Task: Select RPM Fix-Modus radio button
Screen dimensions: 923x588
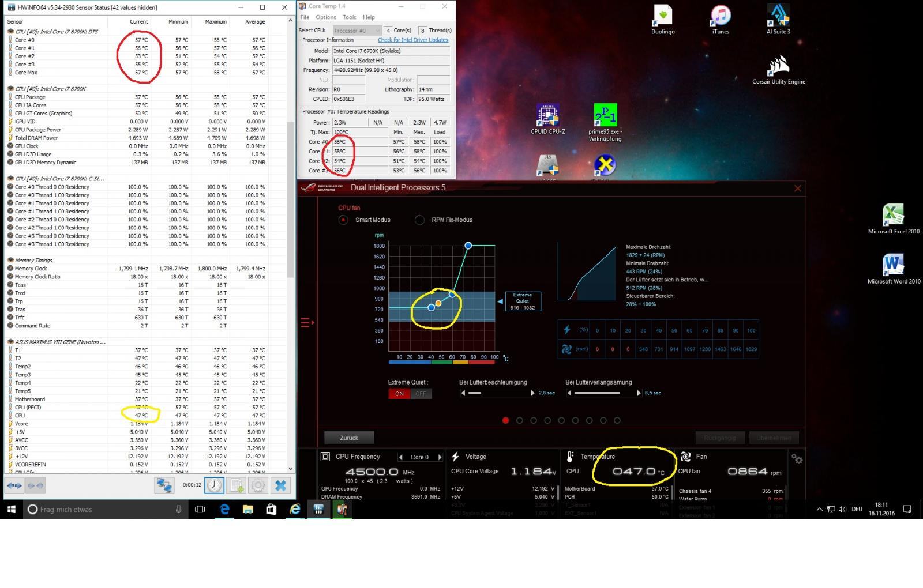Action: 419,220
